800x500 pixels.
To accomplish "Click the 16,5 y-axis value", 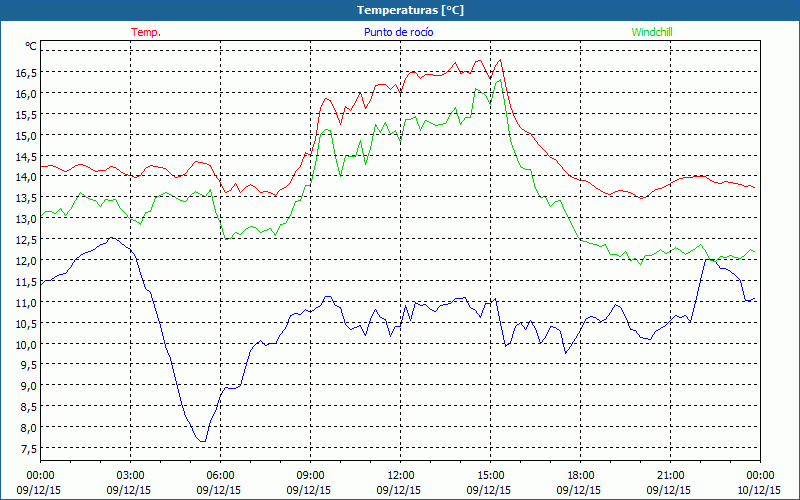I will click(x=26, y=73).
